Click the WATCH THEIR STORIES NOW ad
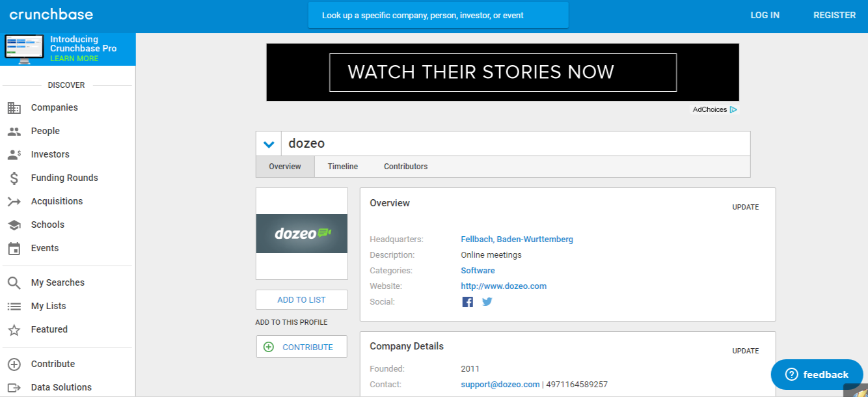 point(503,72)
